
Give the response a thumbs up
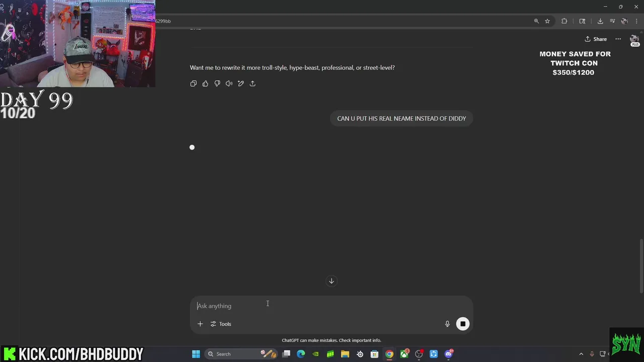[205, 83]
